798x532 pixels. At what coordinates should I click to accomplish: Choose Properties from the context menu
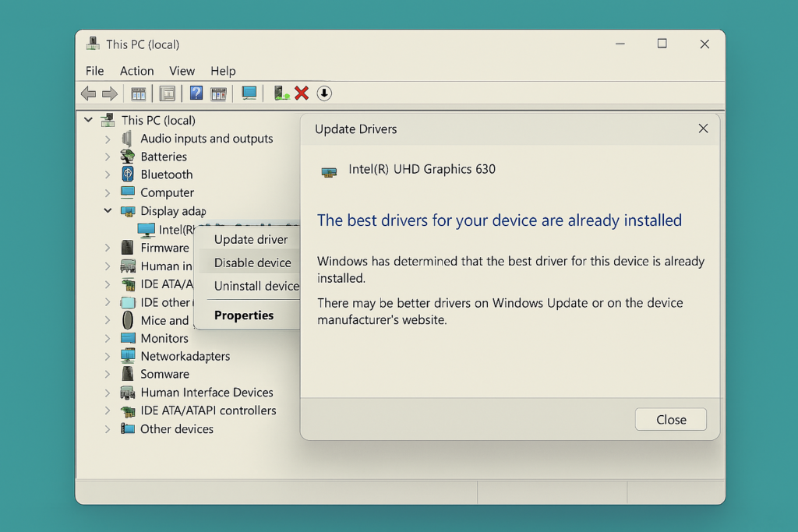(x=244, y=315)
